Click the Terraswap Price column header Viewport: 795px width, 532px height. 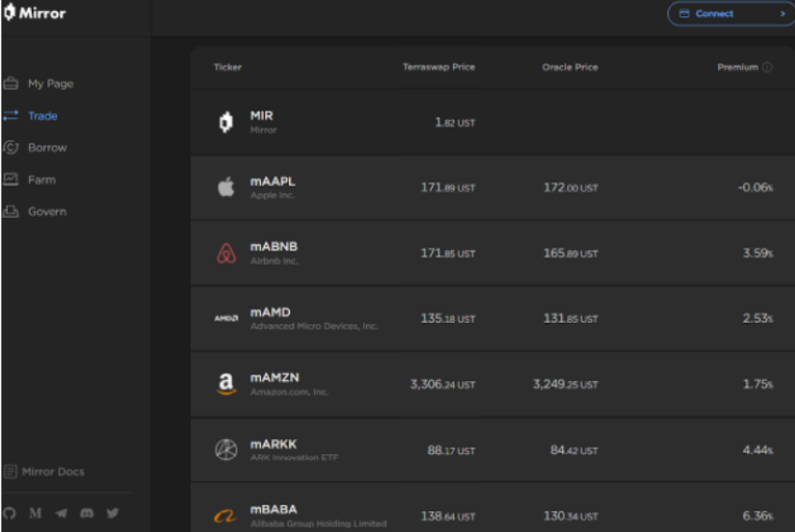pyautogui.click(x=438, y=68)
